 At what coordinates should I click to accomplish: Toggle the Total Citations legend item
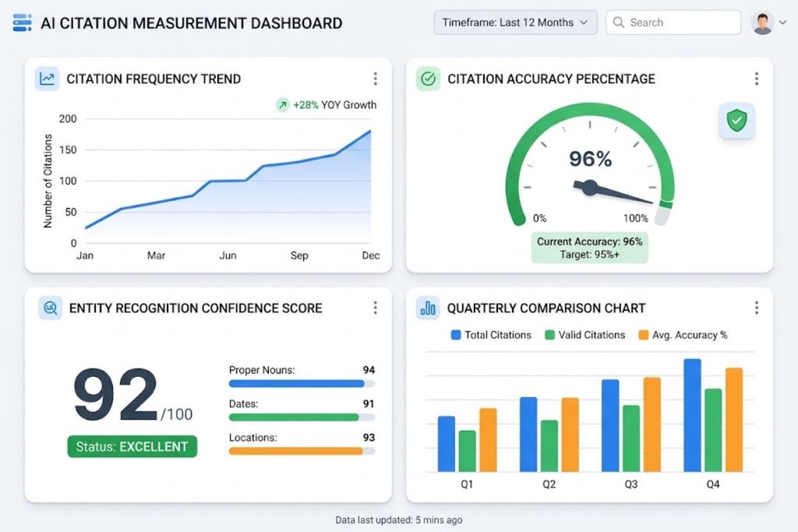[x=491, y=335]
